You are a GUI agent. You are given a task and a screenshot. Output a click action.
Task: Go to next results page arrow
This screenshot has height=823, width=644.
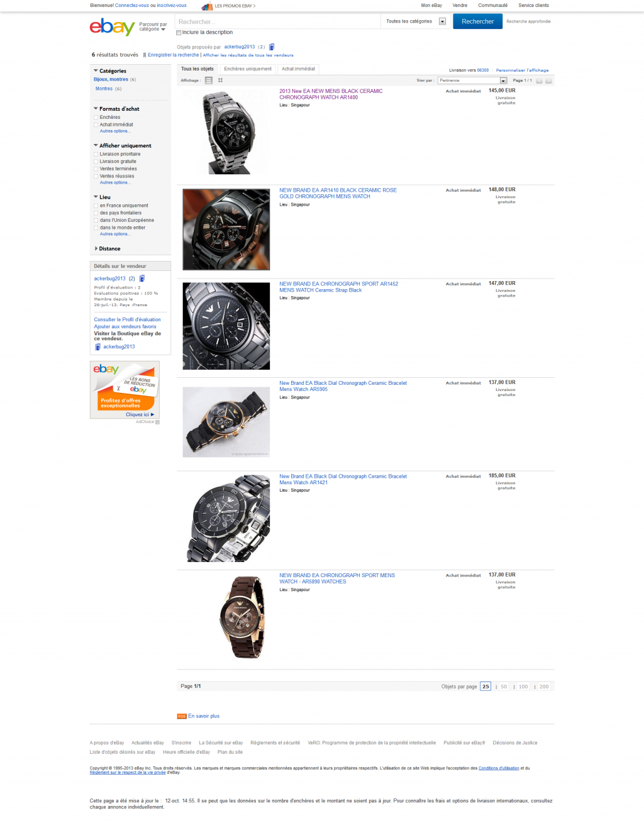tap(548, 80)
